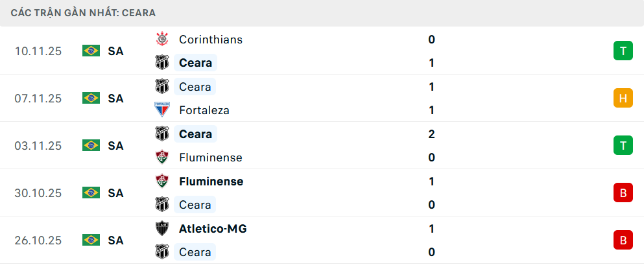Click the SA league label for 10.11.25

(x=115, y=51)
